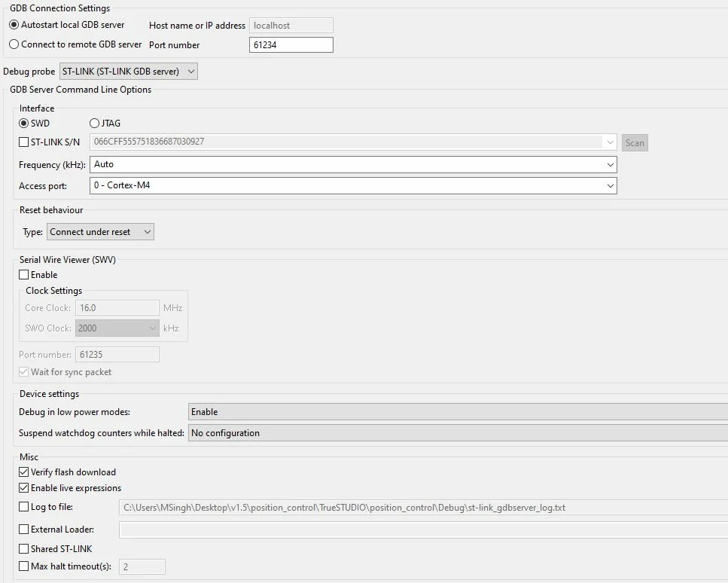This screenshot has height=583, width=728.
Task: Click the Scan button
Action: coord(635,142)
